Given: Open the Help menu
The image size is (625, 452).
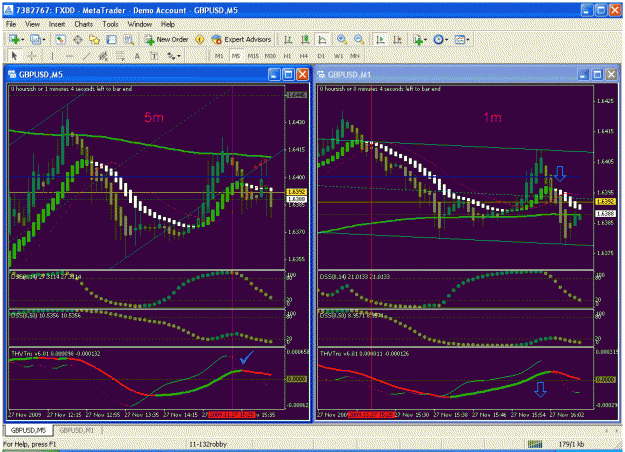Looking at the screenshot, I should [x=168, y=24].
